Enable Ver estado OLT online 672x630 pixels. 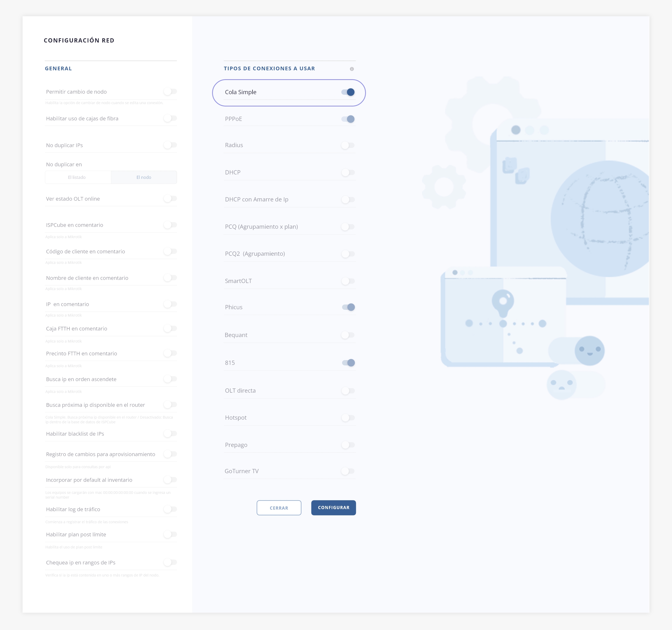click(170, 199)
